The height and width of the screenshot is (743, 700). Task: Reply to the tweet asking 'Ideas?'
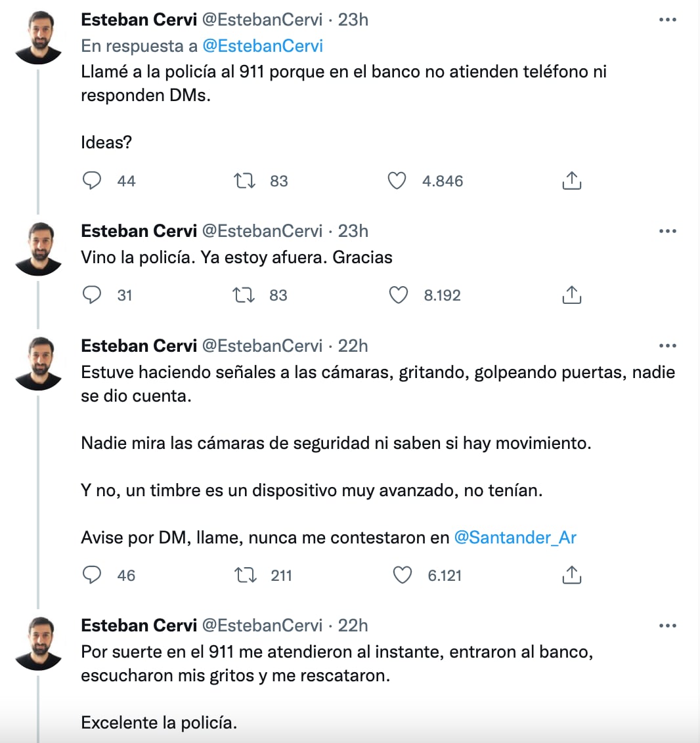93,180
